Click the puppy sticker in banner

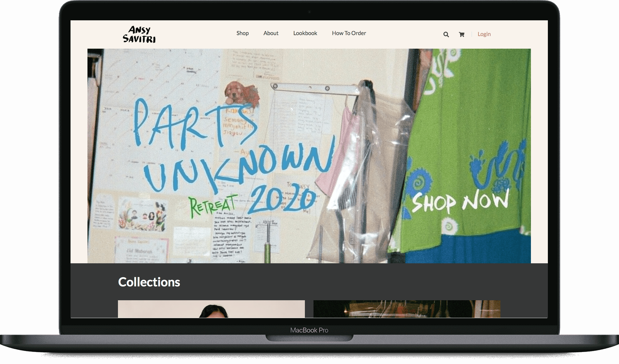point(241,93)
